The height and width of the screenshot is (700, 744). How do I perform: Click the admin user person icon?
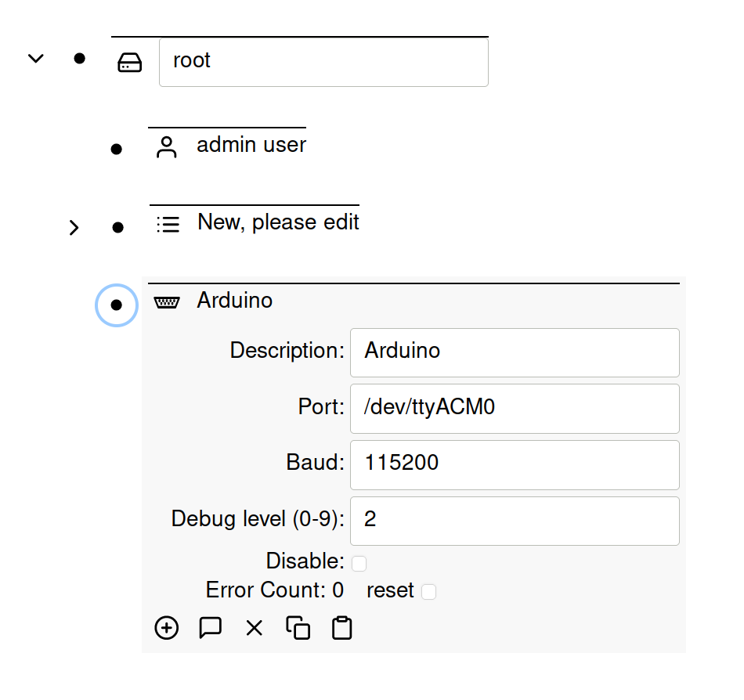pos(166,147)
